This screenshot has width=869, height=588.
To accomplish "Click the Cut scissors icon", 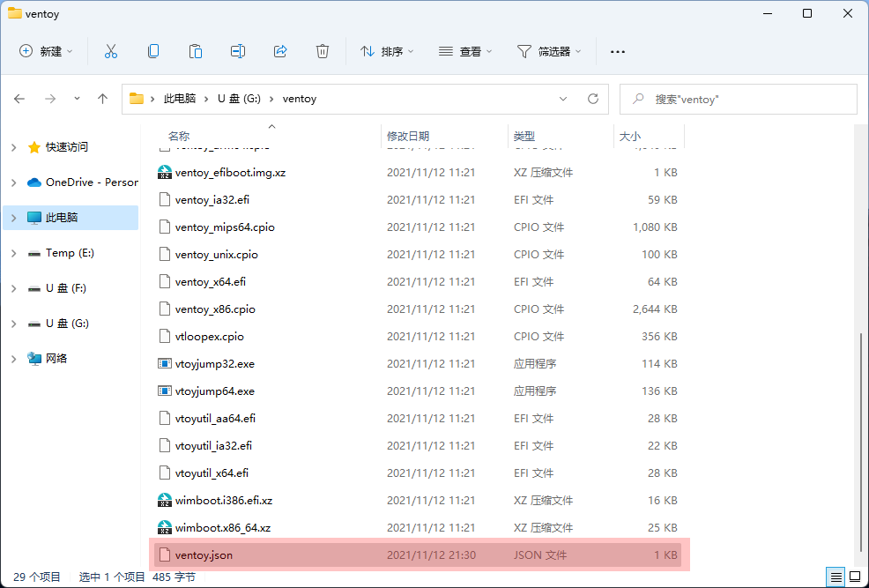I will (x=111, y=51).
